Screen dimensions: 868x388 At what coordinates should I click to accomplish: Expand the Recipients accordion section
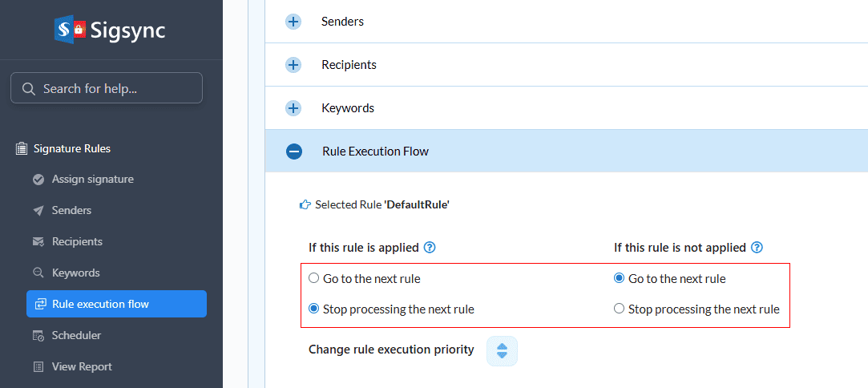(x=293, y=65)
